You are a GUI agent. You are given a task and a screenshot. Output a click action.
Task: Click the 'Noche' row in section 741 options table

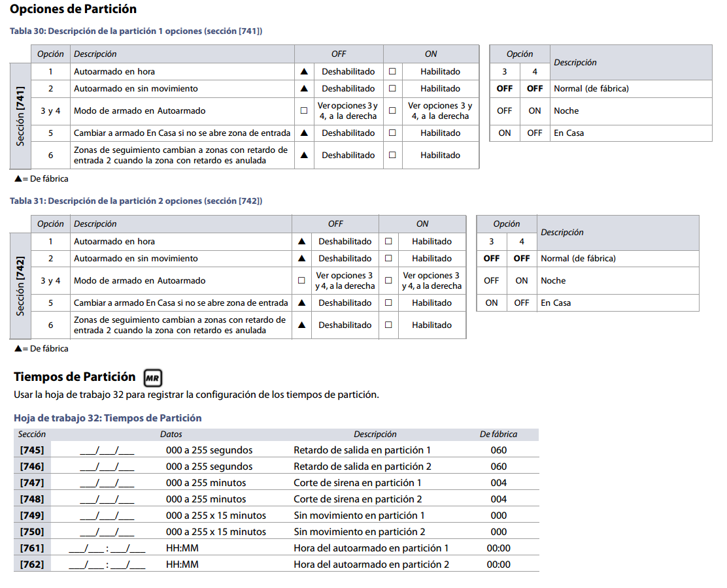tap(600, 110)
